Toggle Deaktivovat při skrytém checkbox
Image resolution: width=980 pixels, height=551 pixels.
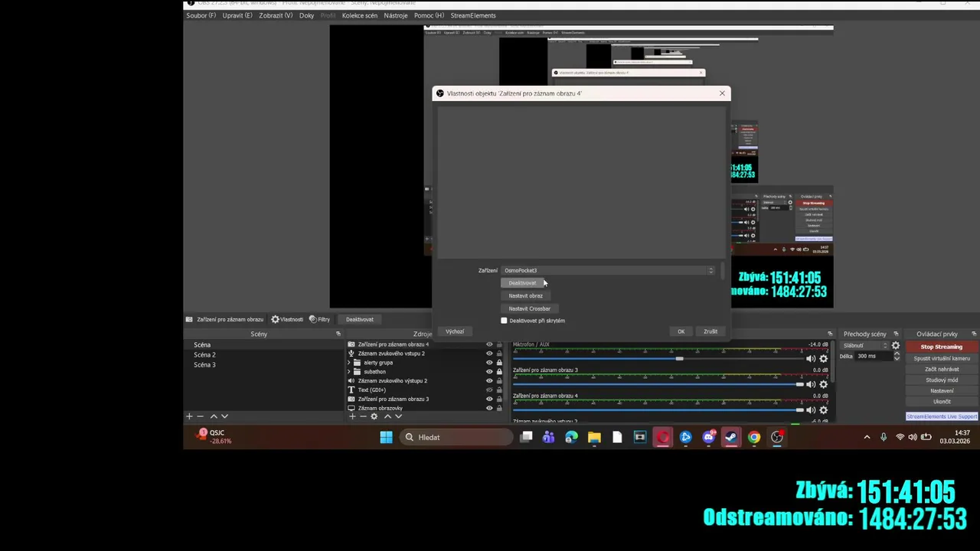[x=504, y=321]
